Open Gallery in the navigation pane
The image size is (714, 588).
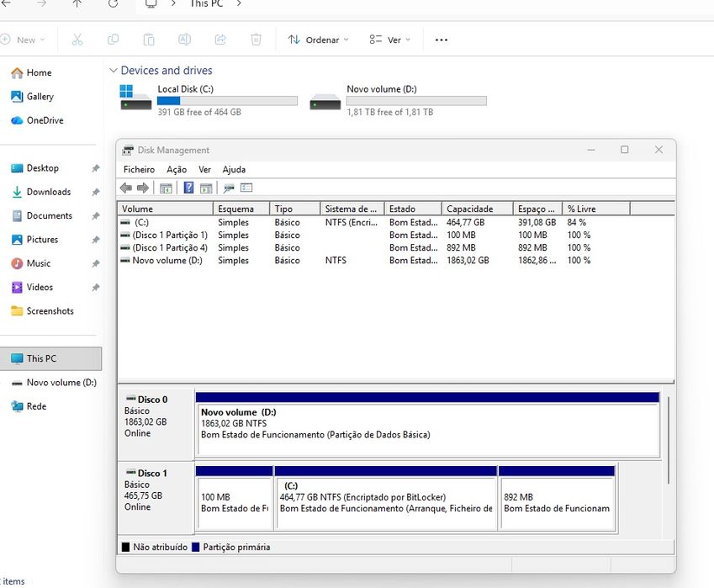(32, 97)
